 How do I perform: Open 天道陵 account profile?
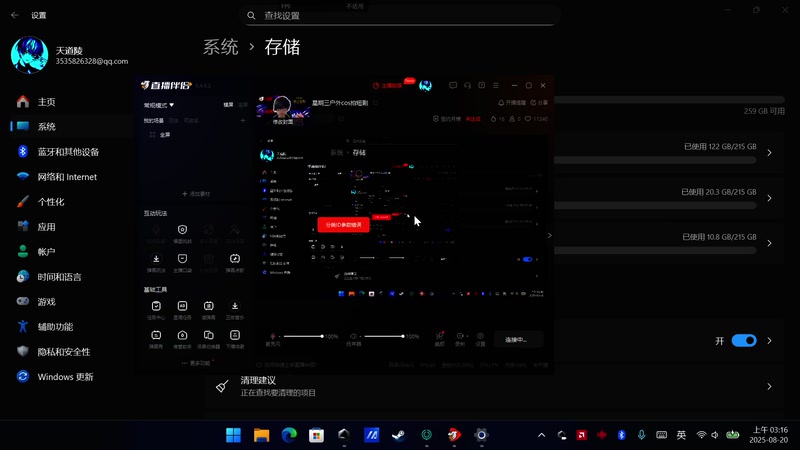(69, 55)
